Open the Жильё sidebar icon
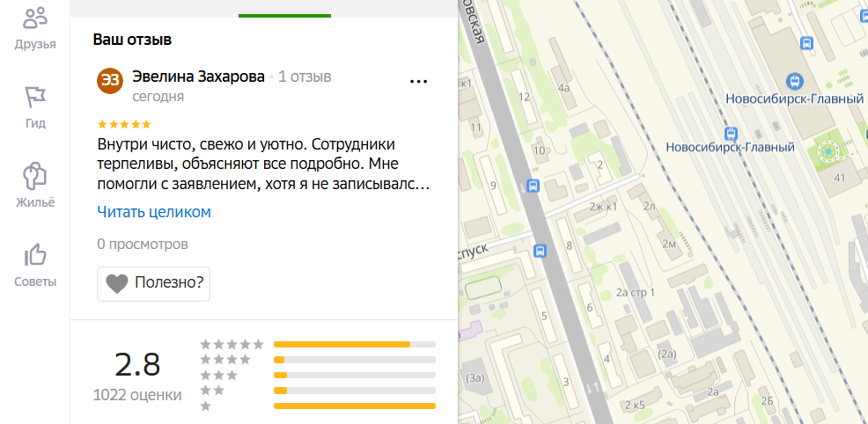The height and width of the screenshot is (424, 868). 35,176
